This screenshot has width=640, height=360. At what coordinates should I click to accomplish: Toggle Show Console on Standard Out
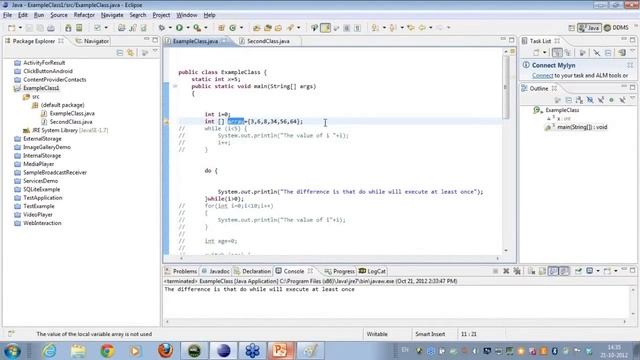553,271
